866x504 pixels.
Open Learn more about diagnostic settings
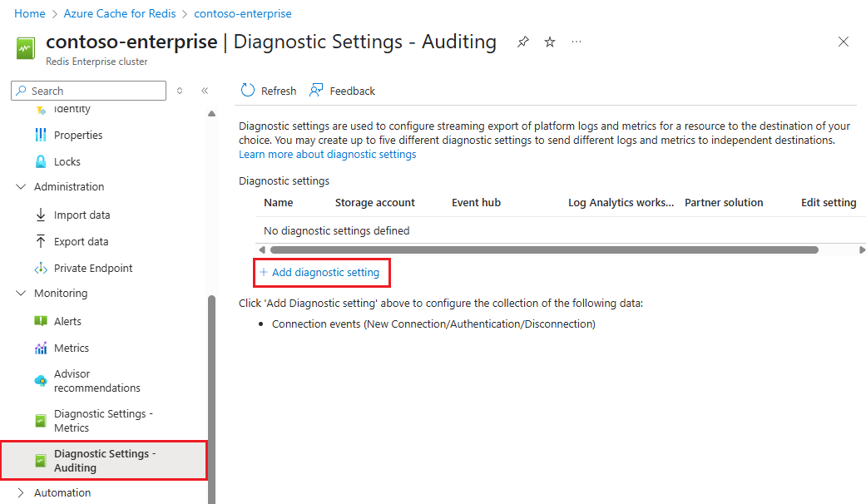click(327, 154)
